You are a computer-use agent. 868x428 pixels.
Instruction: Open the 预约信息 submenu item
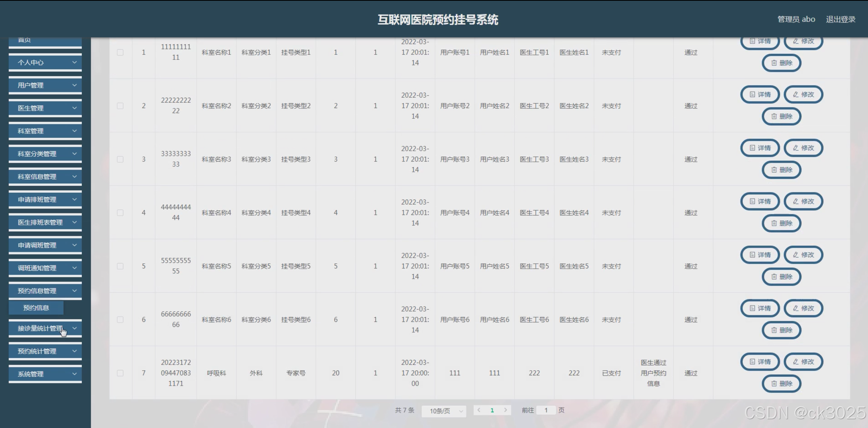click(x=36, y=308)
